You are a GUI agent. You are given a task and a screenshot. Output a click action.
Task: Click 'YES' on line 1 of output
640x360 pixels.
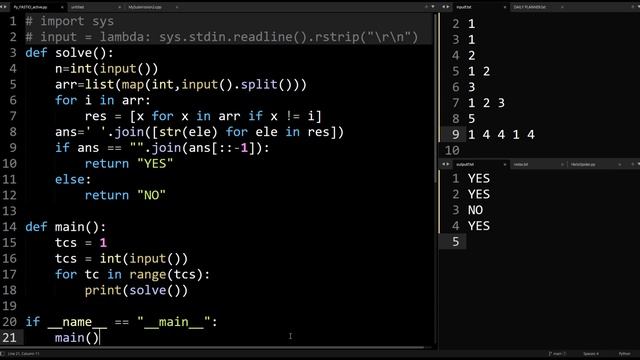pyautogui.click(x=479, y=178)
